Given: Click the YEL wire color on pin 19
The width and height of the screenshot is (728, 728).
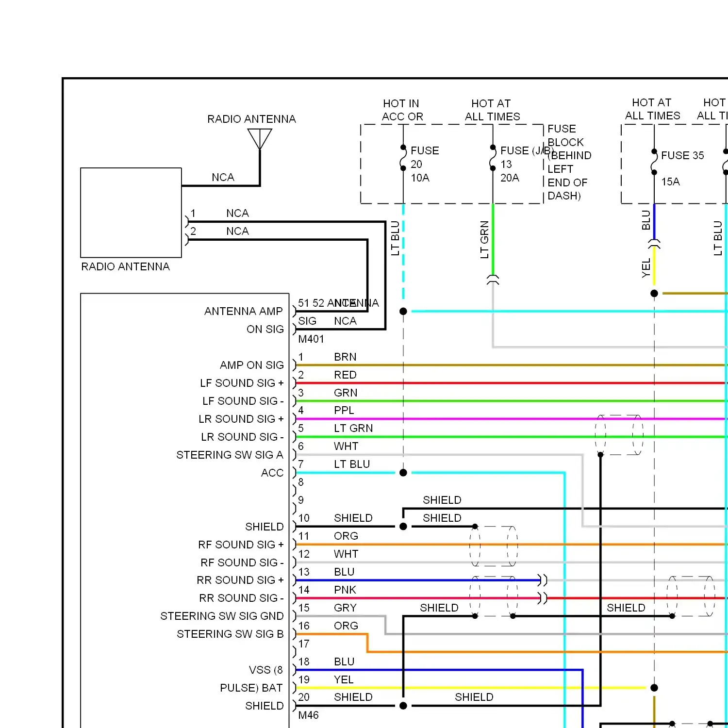Looking at the screenshot, I should tap(344, 679).
